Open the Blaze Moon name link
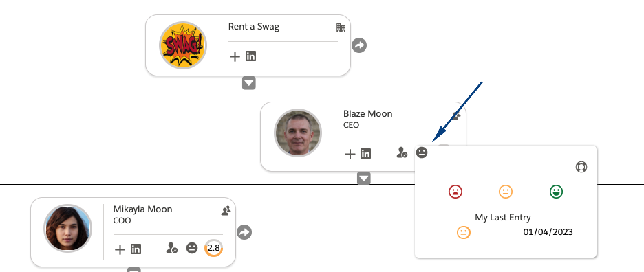 point(367,113)
